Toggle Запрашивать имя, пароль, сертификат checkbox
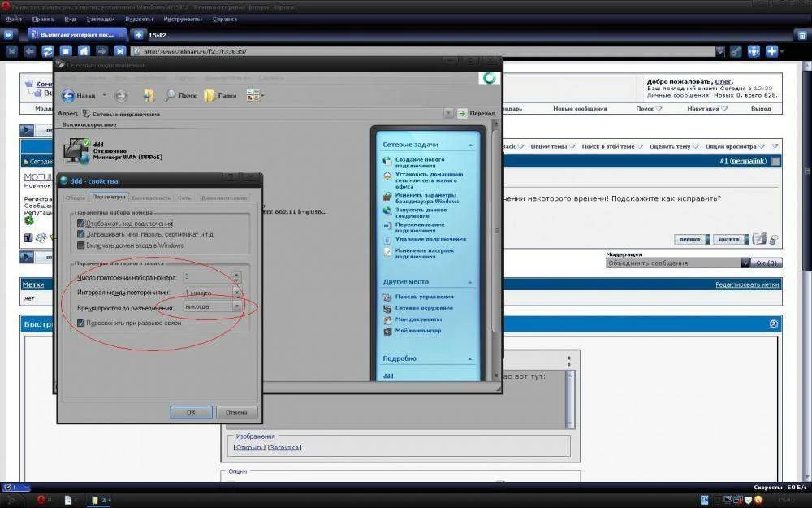812x508 pixels. (x=80, y=234)
